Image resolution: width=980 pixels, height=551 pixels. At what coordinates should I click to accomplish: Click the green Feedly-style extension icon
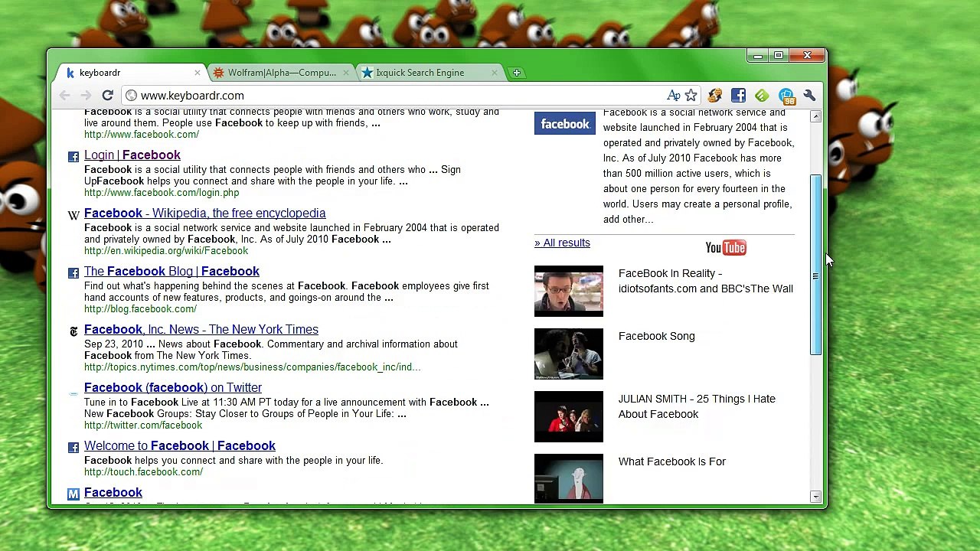pos(762,96)
